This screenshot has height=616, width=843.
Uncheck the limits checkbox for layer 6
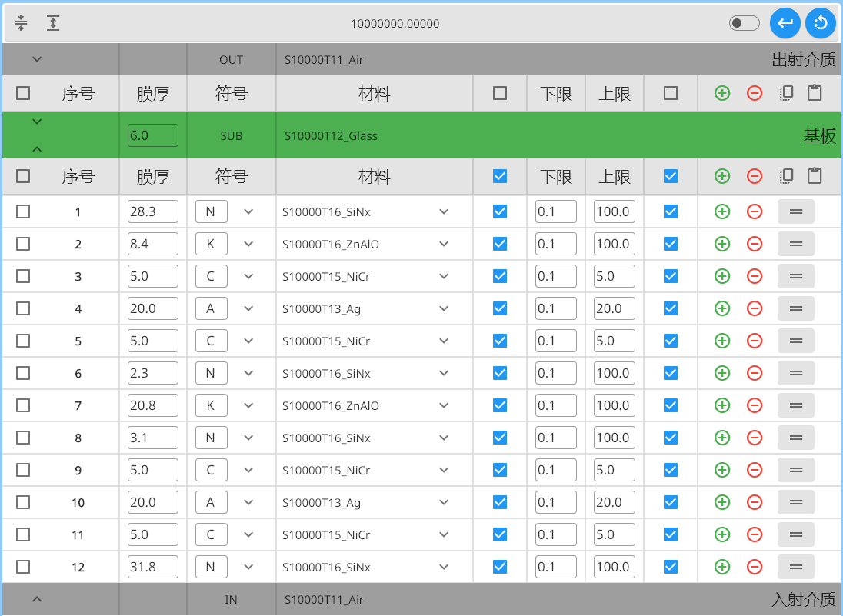(x=500, y=373)
